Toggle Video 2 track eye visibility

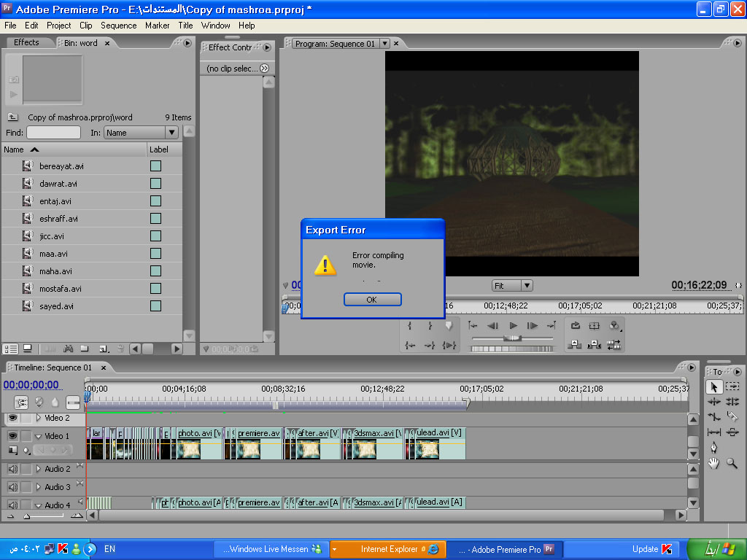pyautogui.click(x=13, y=418)
